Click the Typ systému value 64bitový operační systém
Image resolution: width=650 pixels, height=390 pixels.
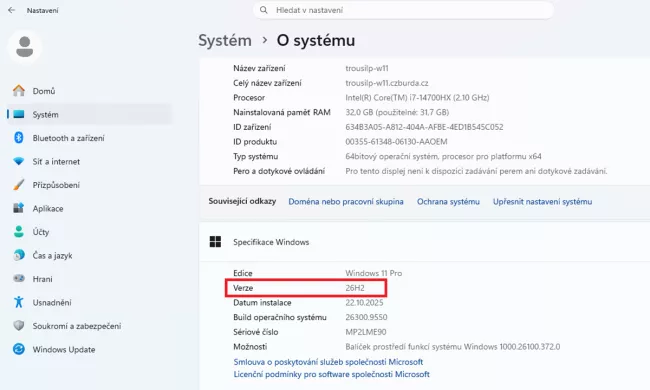click(x=443, y=156)
